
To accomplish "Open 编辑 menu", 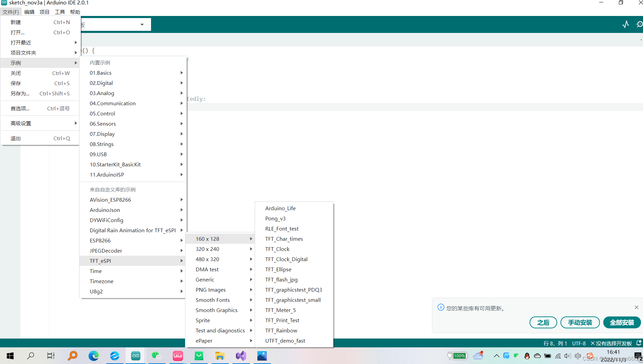I will 29,12.
